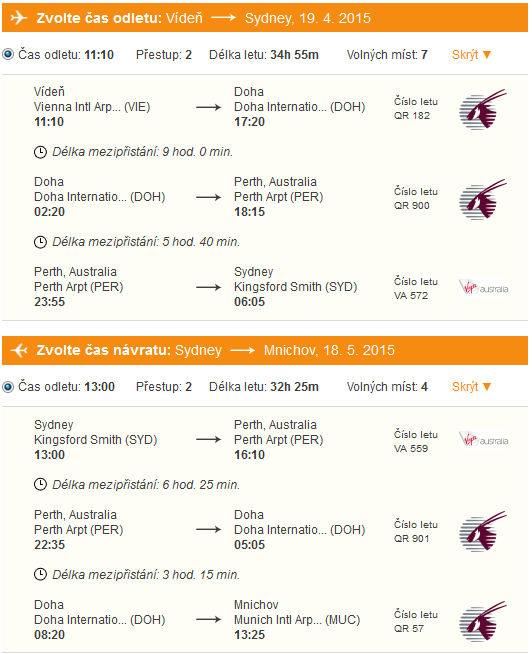
Task: Click the return airplane icon in the return header
Action: point(19,350)
